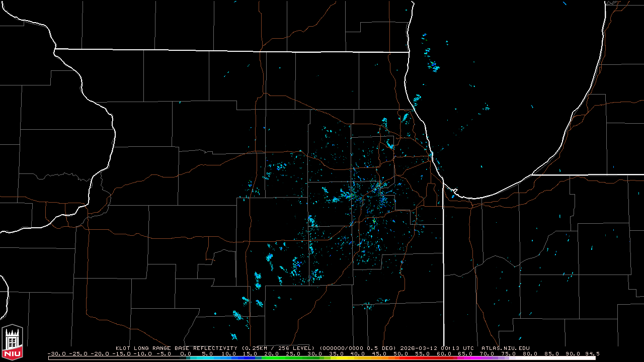Click the 2026-03-12 00:13 UTC timestamp
644x362 pixels.
pyautogui.click(x=444, y=348)
